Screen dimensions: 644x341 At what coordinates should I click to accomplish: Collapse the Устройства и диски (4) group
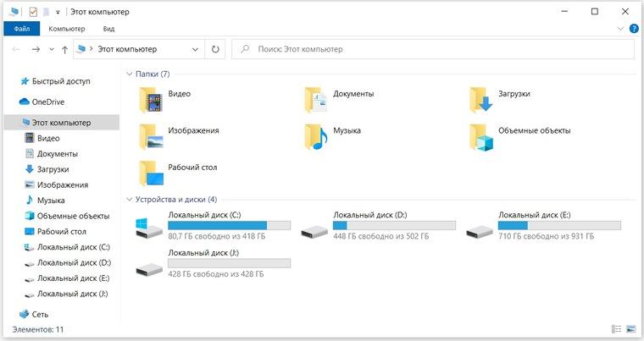pos(130,200)
